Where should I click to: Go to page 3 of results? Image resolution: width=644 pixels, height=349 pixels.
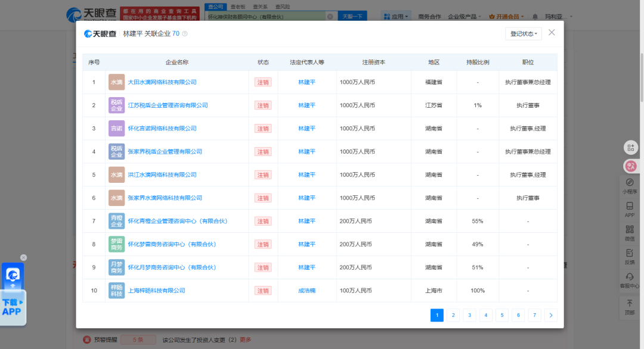pos(470,315)
